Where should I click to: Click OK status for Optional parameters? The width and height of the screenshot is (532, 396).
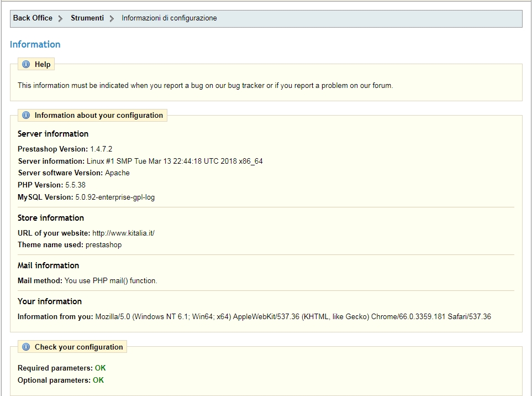coord(98,381)
